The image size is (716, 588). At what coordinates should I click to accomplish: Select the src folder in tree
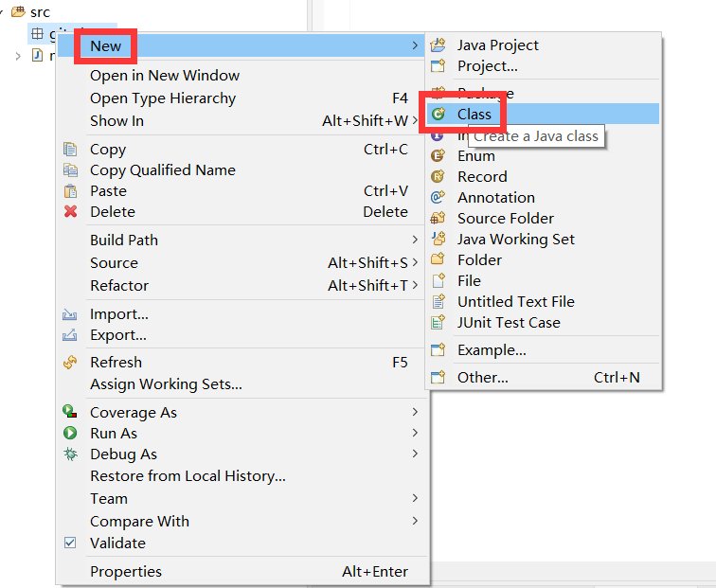(40, 12)
